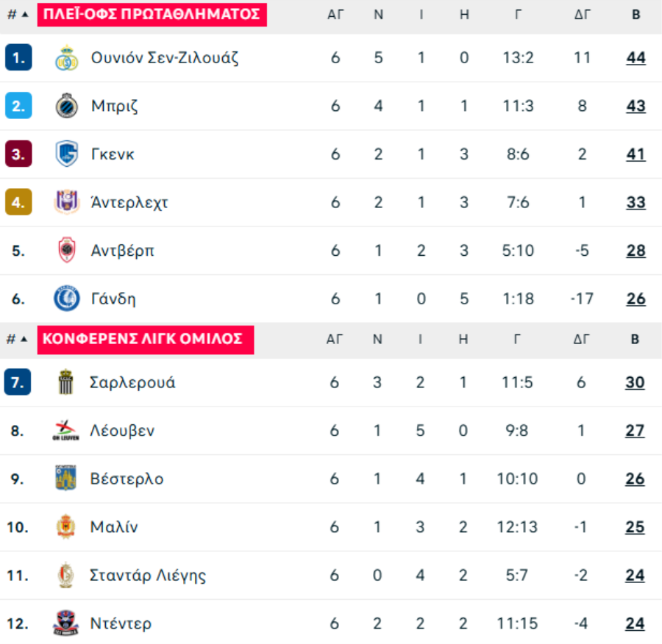Click the light blue position 2 badge
This screenshot has height=644, width=662.
18,106
